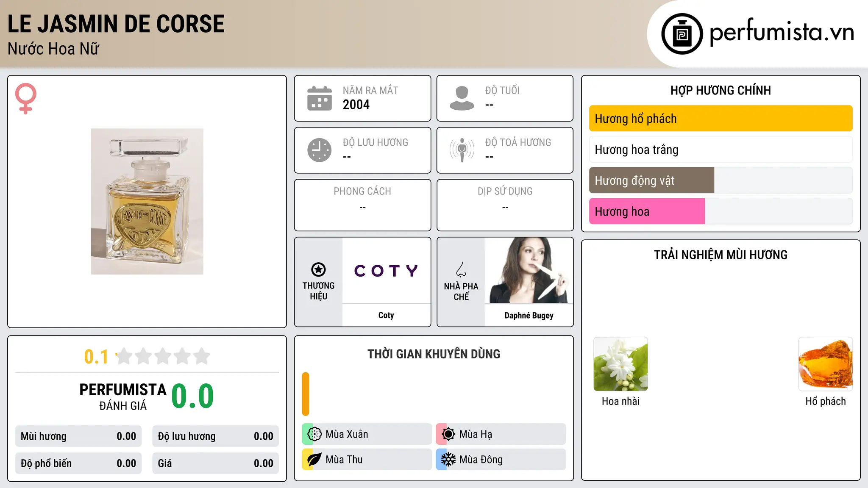Click the orange recommended-time vertical bar

point(306,394)
